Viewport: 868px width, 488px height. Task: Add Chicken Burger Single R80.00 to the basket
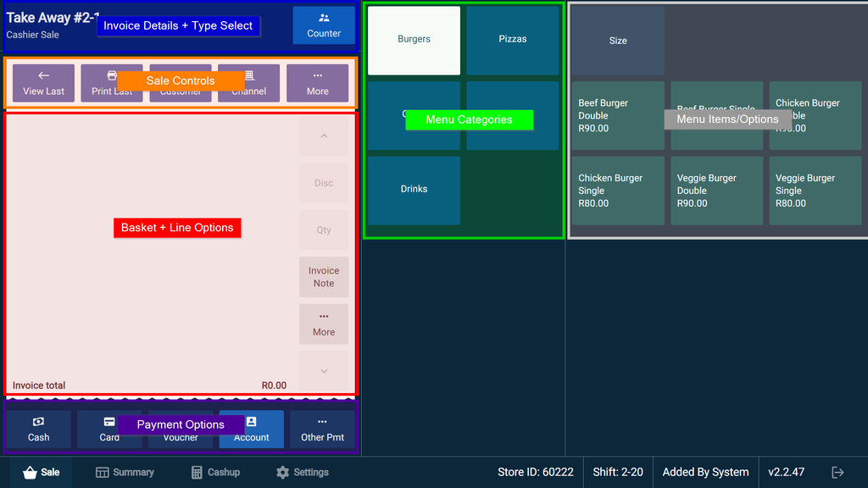pos(618,191)
